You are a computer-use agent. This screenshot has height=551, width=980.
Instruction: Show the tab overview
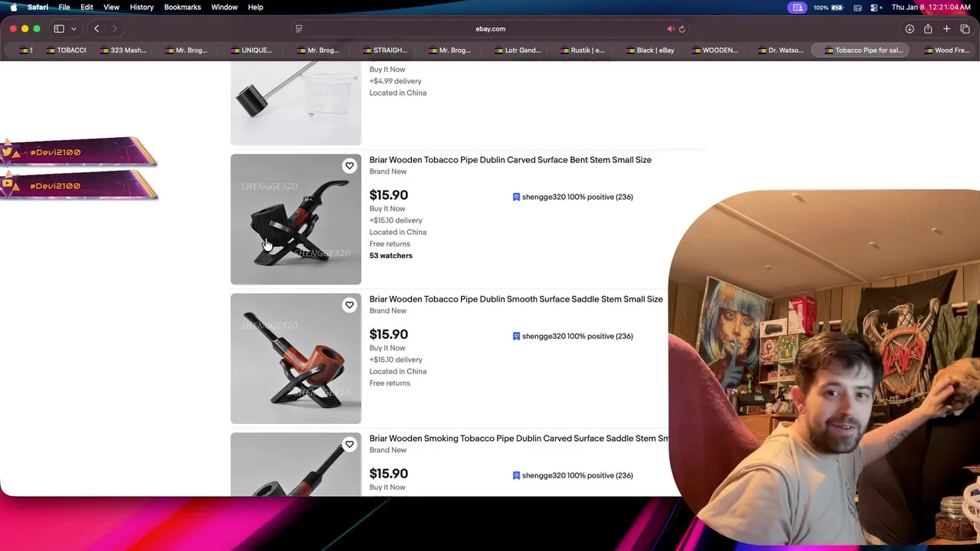[965, 29]
